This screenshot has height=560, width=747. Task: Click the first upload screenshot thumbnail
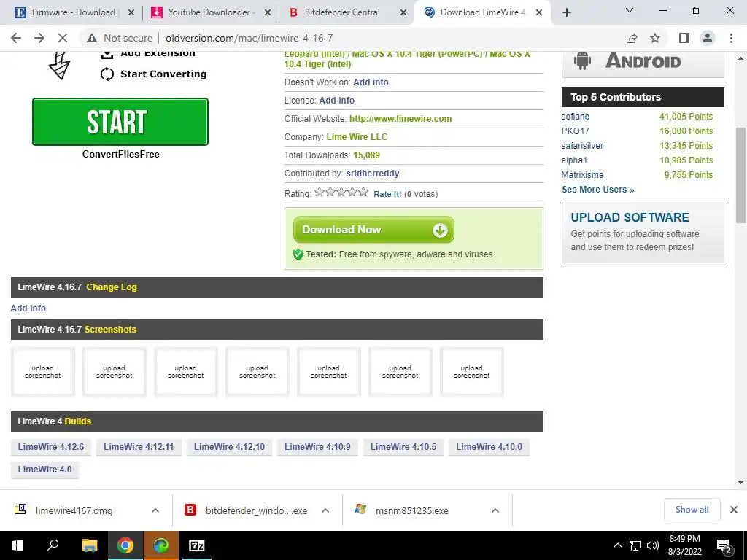pos(43,372)
